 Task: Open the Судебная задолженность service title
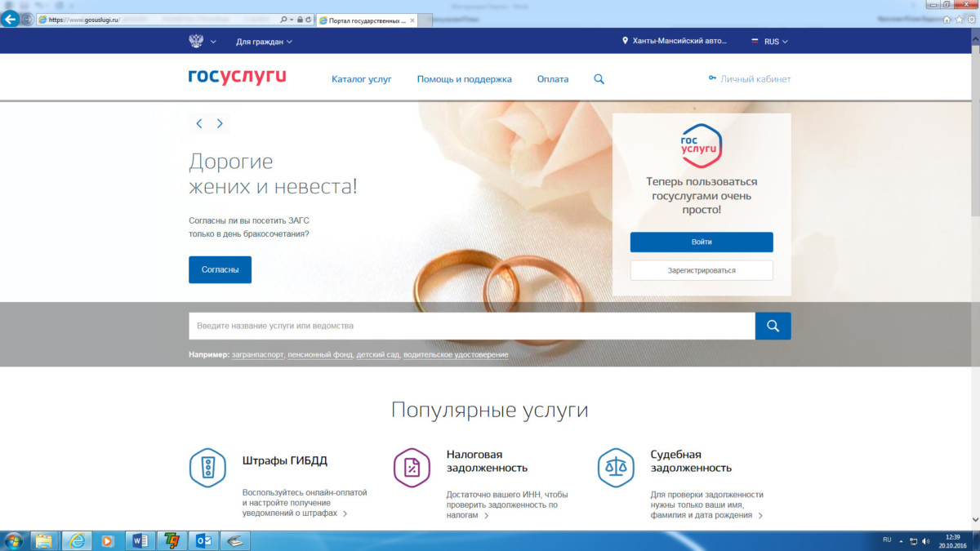(x=691, y=461)
